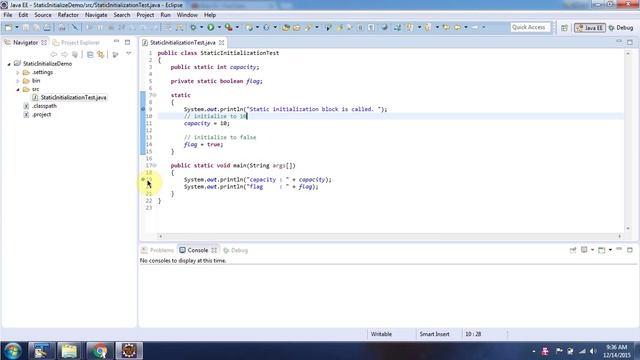
Task: Maximize the Console panel
Action: tap(629, 249)
